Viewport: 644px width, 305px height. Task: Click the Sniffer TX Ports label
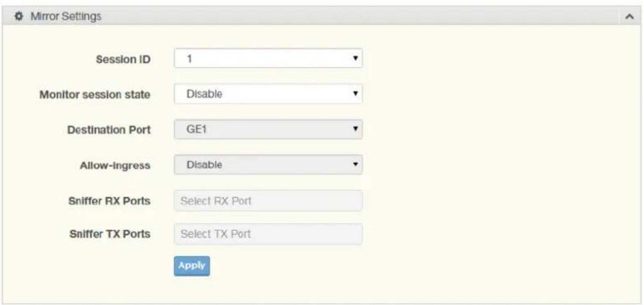pyautogui.click(x=109, y=234)
